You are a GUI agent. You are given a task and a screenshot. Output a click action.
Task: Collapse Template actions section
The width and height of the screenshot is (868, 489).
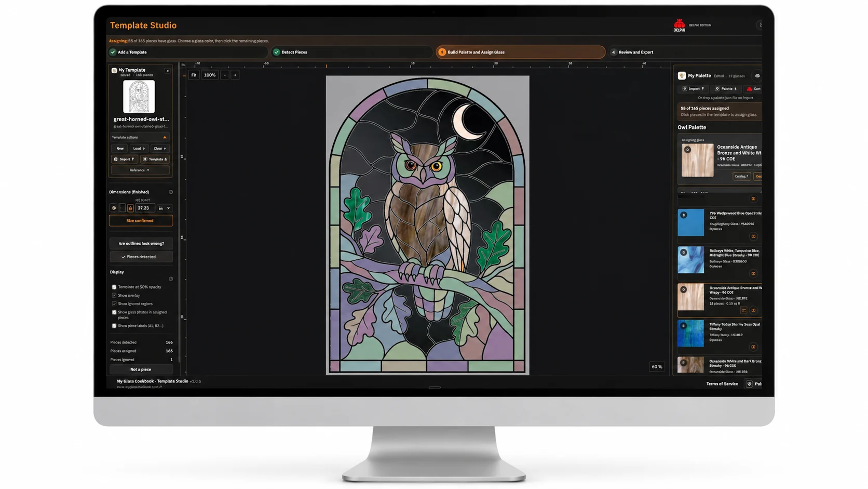point(140,138)
